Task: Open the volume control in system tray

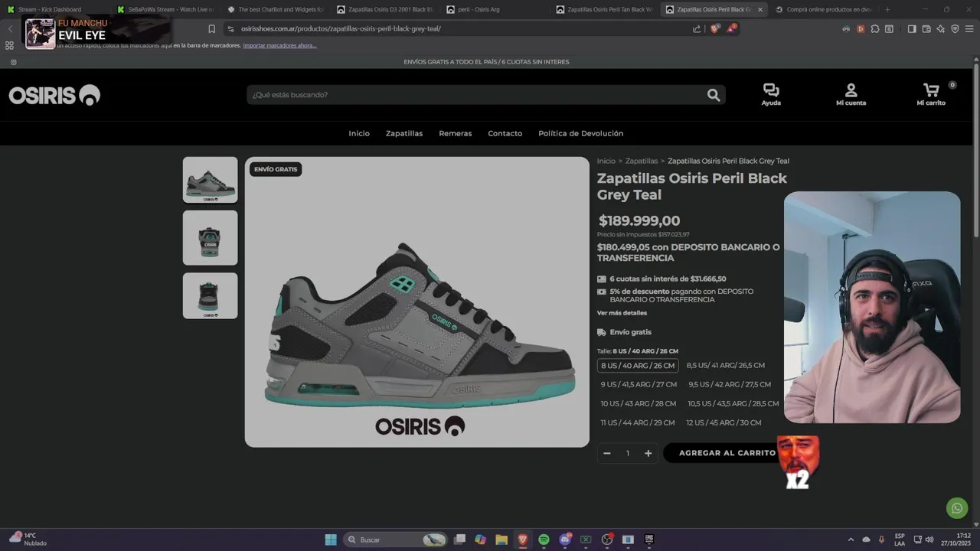Action: pyautogui.click(x=929, y=540)
